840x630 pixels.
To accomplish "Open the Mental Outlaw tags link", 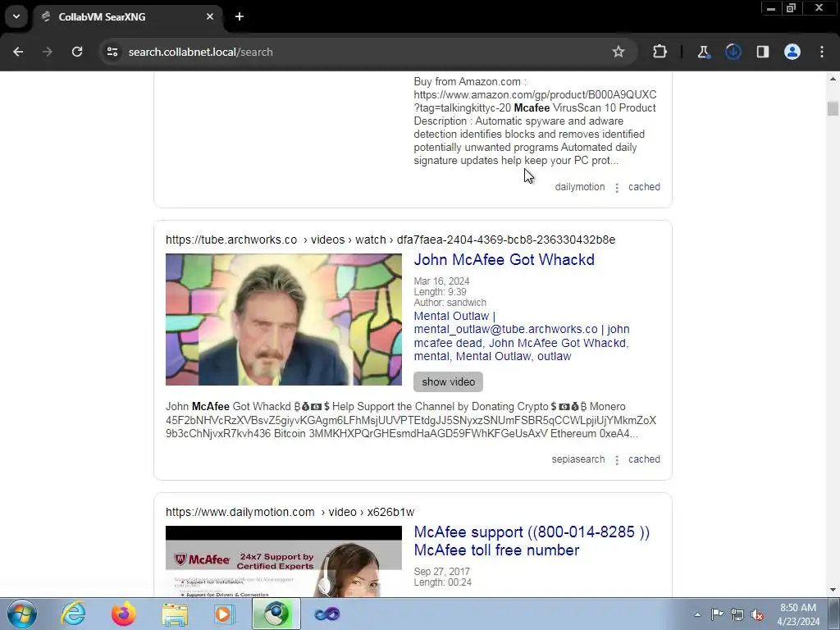I will [521, 336].
